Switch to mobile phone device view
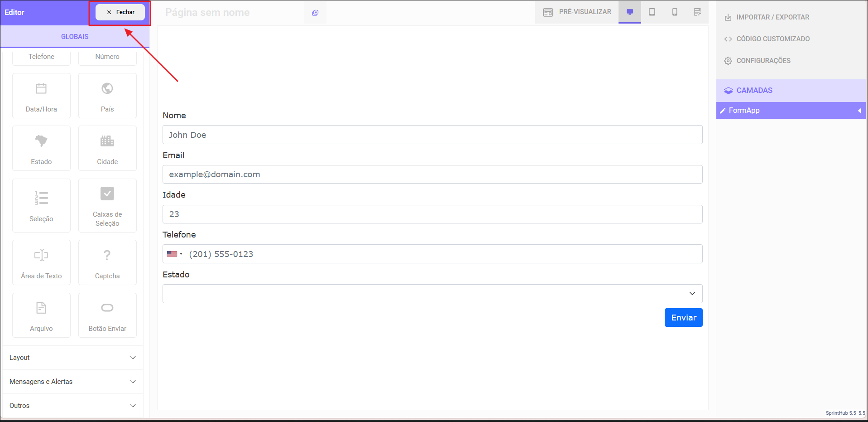Screen dimensions: 868x422 [x=675, y=12]
